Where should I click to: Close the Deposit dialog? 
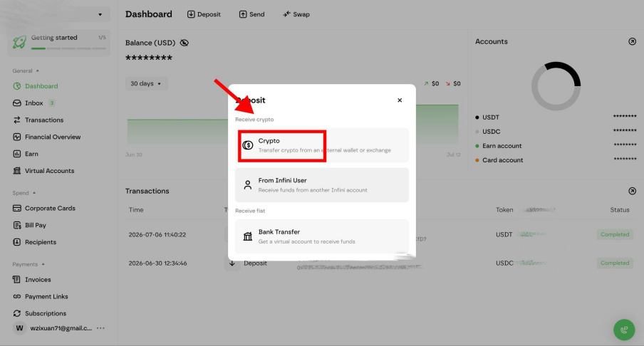coord(400,100)
